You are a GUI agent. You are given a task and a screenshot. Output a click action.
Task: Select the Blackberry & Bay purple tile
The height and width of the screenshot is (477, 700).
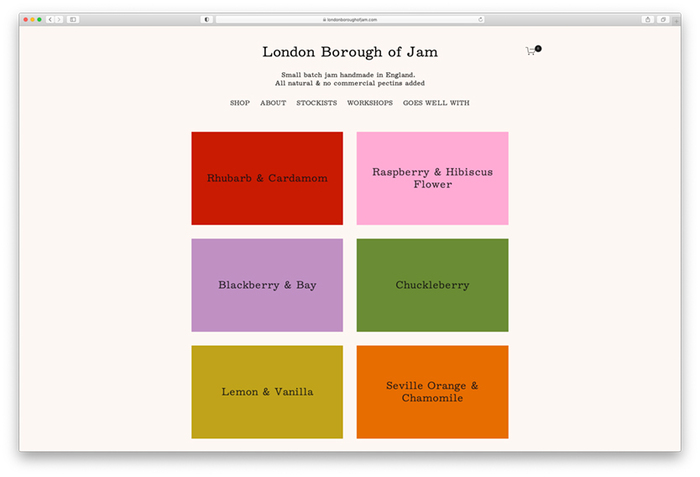click(x=267, y=285)
